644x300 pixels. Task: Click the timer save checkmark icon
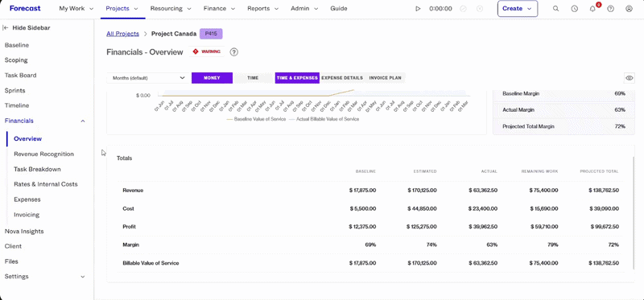click(x=464, y=9)
